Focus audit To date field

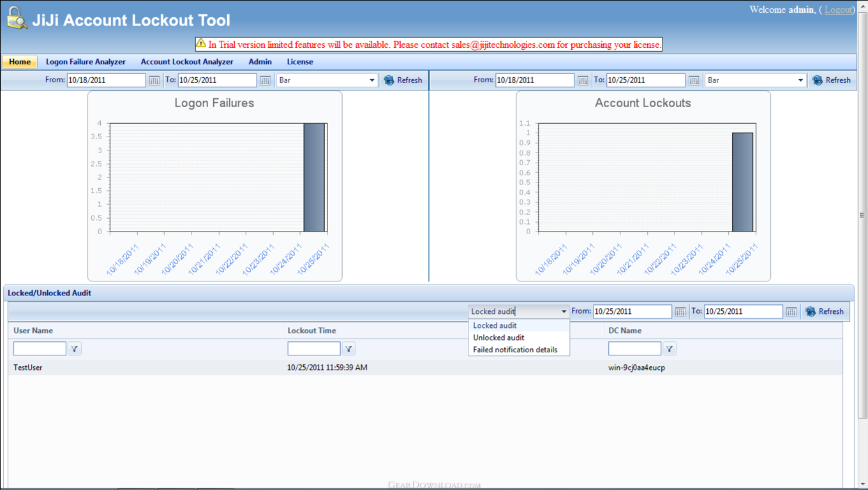pos(744,311)
